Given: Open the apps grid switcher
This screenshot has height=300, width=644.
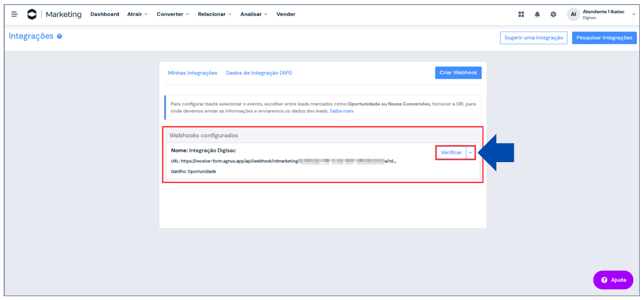Looking at the screenshot, I should pyautogui.click(x=521, y=14).
